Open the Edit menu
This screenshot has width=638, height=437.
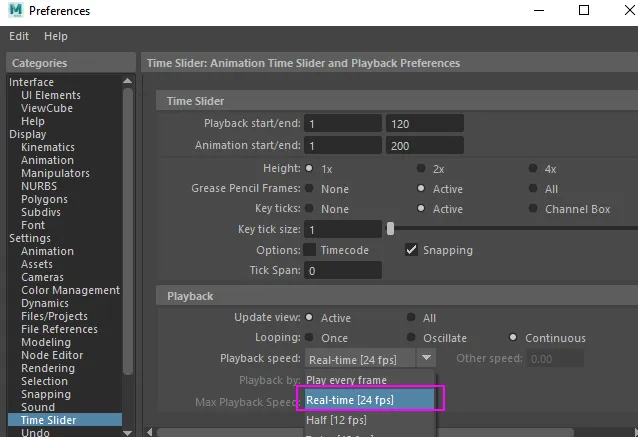point(19,36)
